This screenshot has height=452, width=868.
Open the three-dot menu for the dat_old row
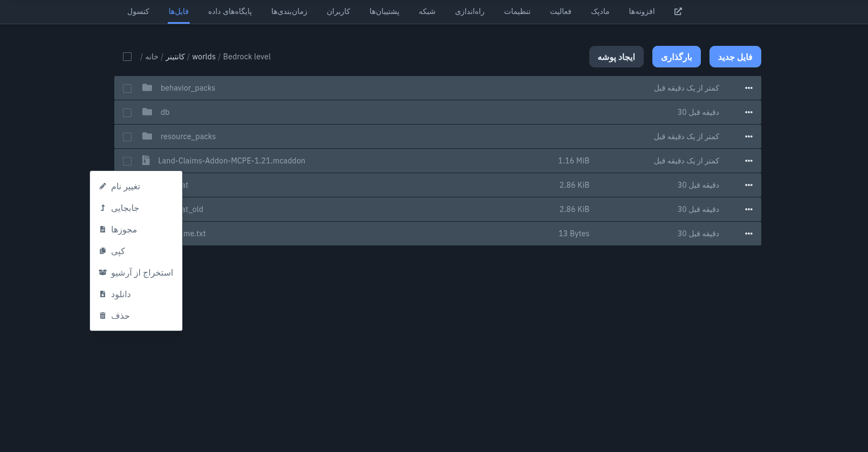749,209
